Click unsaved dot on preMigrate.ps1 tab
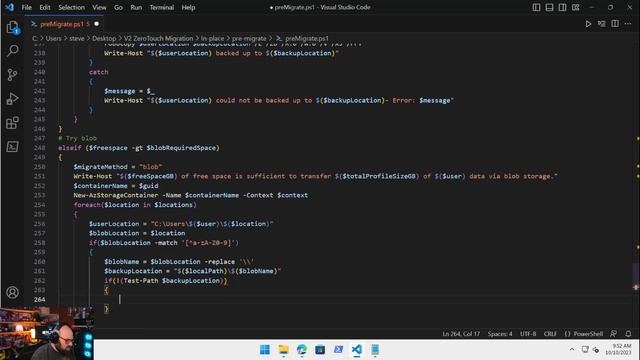Image resolution: width=640 pixels, height=360 pixels. 96,24
